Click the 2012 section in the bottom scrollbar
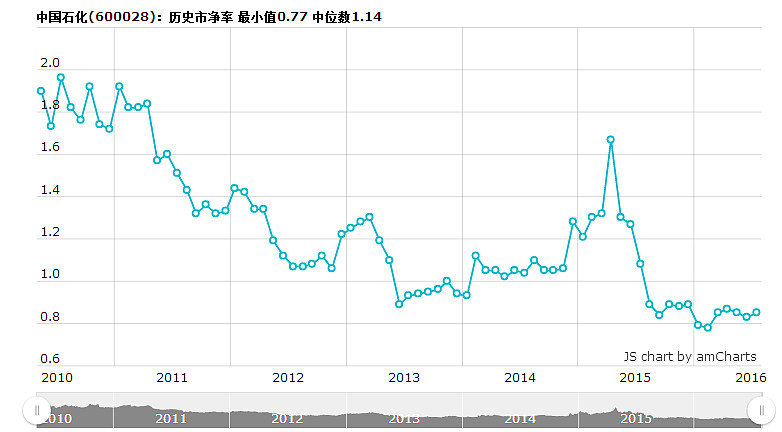 [287, 418]
